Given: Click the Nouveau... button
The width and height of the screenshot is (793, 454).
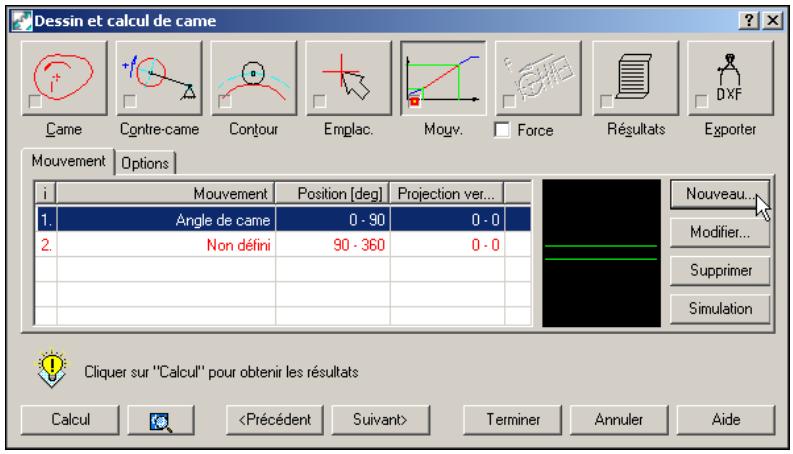Looking at the screenshot, I should (x=720, y=194).
